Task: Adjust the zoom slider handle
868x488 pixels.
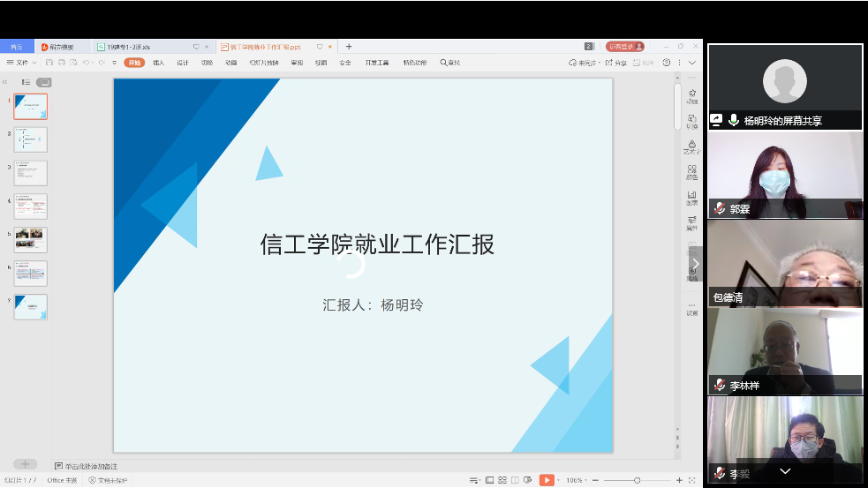Action: (638, 480)
